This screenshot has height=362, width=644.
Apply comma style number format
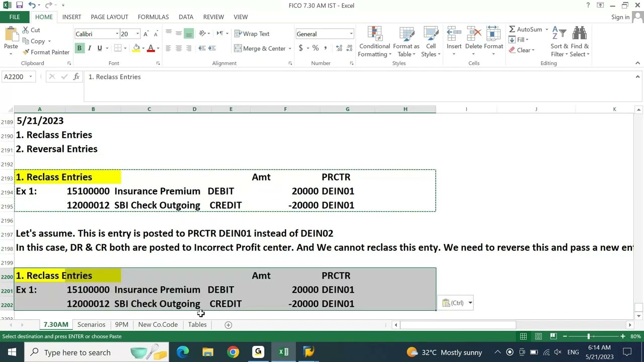coord(326,48)
